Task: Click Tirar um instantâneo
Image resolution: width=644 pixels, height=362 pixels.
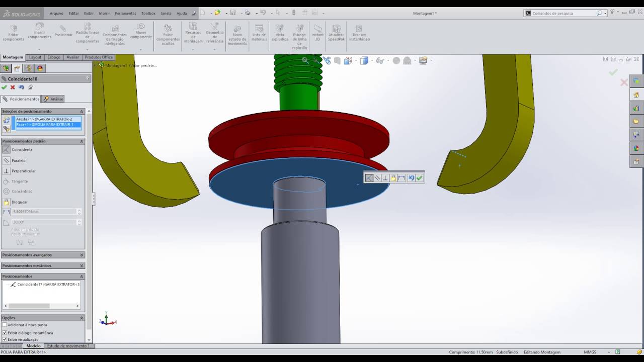Action: (x=359, y=33)
